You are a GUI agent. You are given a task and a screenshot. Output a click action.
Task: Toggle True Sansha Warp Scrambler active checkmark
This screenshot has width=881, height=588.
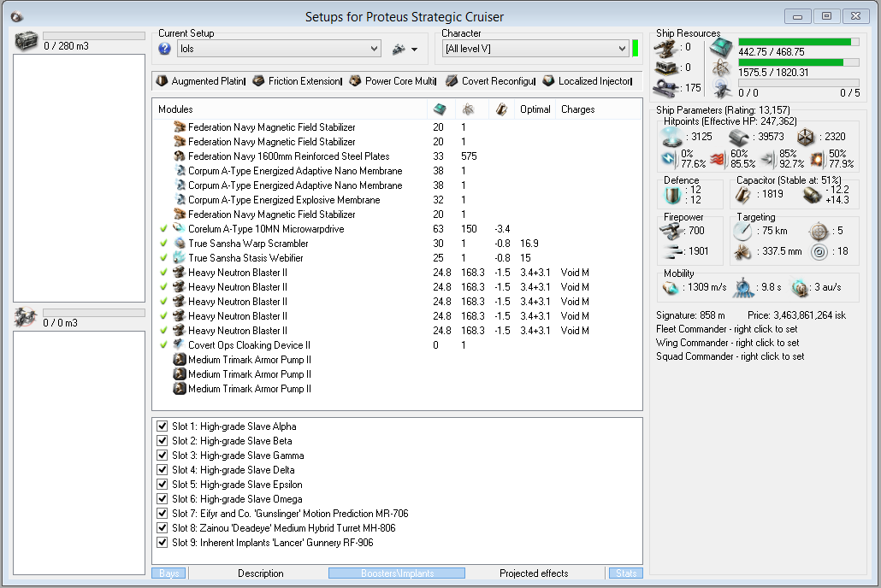click(x=163, y=244)
